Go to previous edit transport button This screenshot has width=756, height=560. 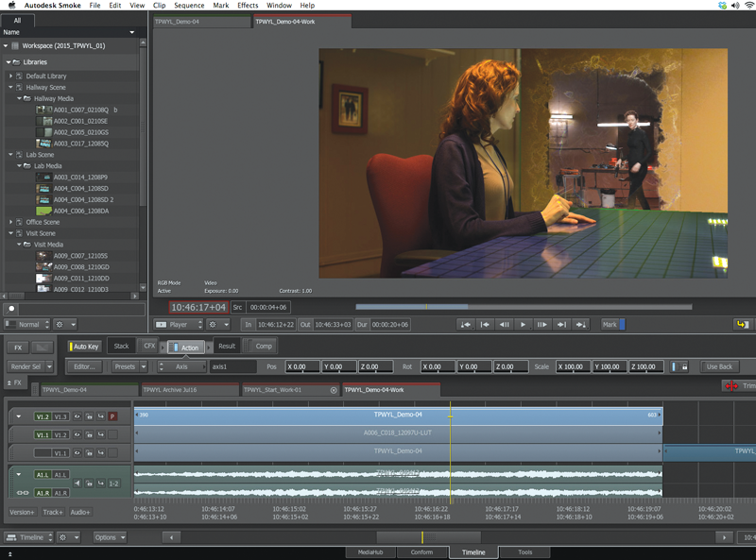coord(485,325)
